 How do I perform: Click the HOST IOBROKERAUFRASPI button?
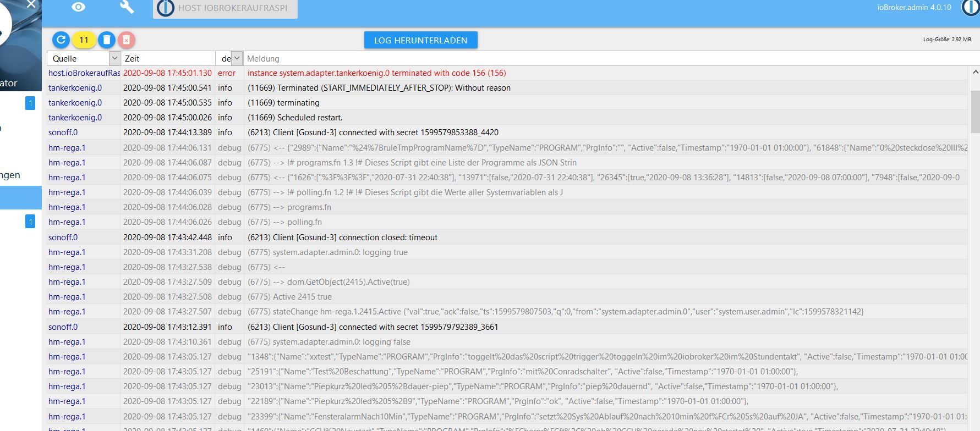(225, 8)
